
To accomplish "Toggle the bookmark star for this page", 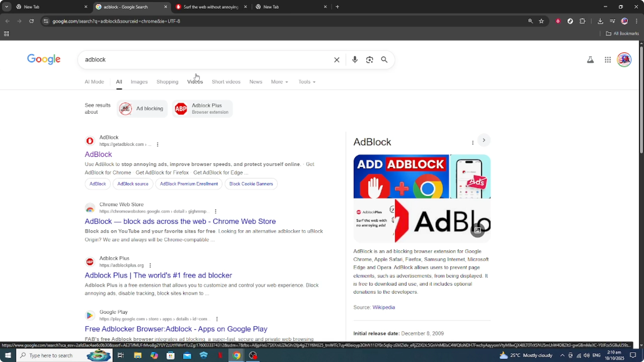I will [x=541, y=21].
